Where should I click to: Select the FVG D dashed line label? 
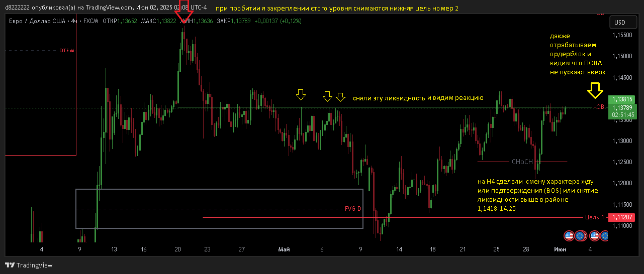[353, 209]
